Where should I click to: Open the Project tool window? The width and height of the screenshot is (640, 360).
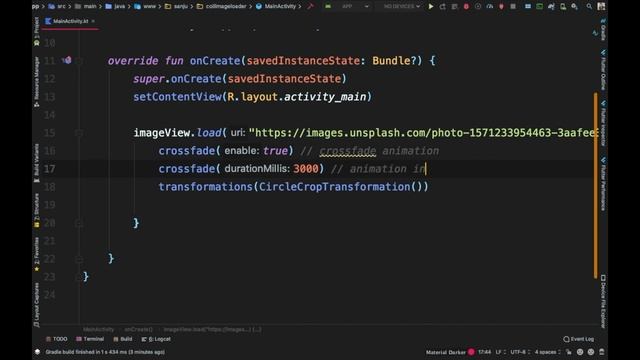(x=37, y=31)
